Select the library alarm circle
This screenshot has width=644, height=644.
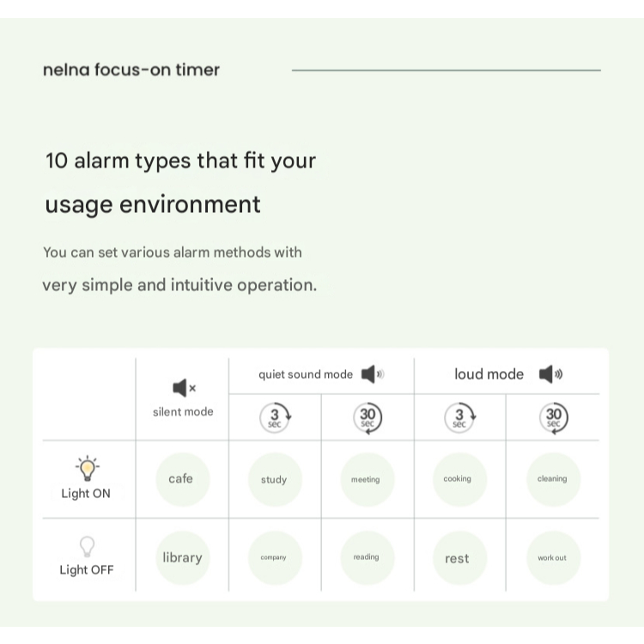tap(182, 558)
